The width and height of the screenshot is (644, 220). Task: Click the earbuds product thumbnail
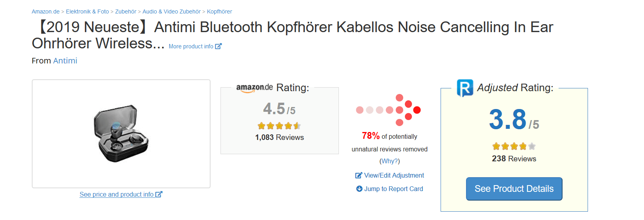(x=121, y=134)
